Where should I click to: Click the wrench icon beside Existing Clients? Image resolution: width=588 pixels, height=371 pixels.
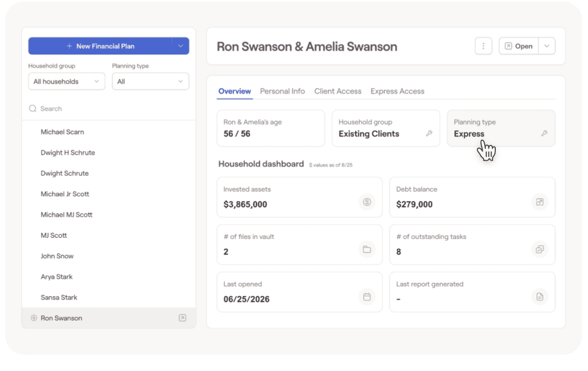(x=429, y=133)
